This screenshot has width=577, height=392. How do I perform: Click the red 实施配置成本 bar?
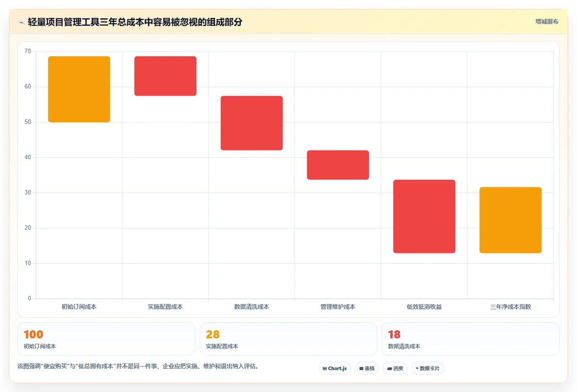[165, 76]
